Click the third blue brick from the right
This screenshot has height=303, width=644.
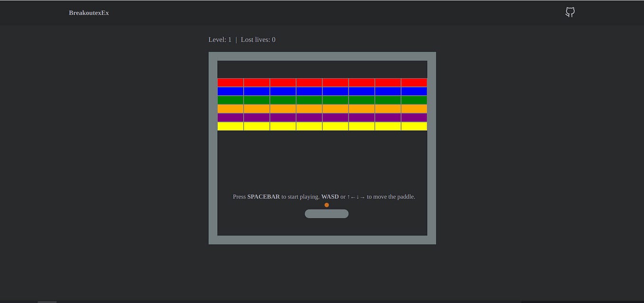click(361, 91)
